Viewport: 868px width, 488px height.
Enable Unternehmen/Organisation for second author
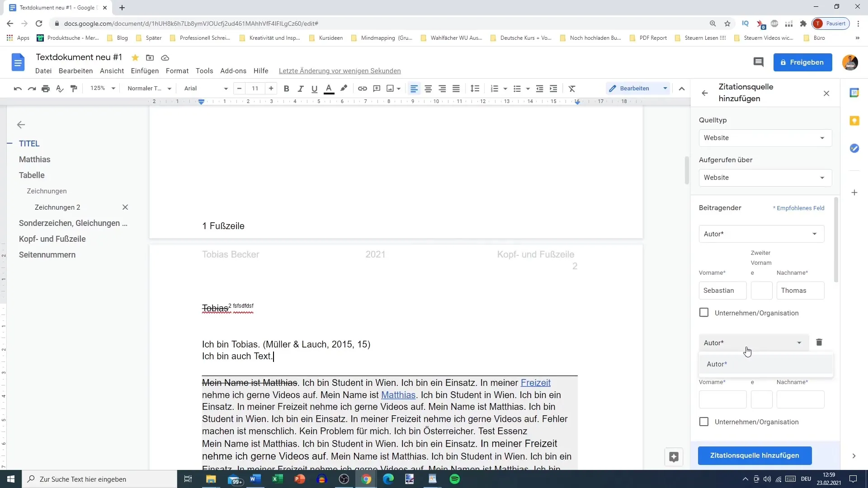[x=703, y=422]
